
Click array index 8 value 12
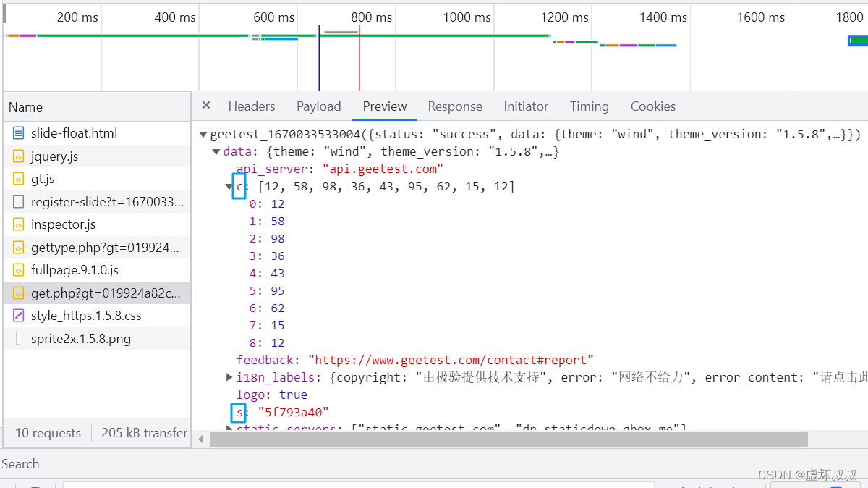[278, 343]
